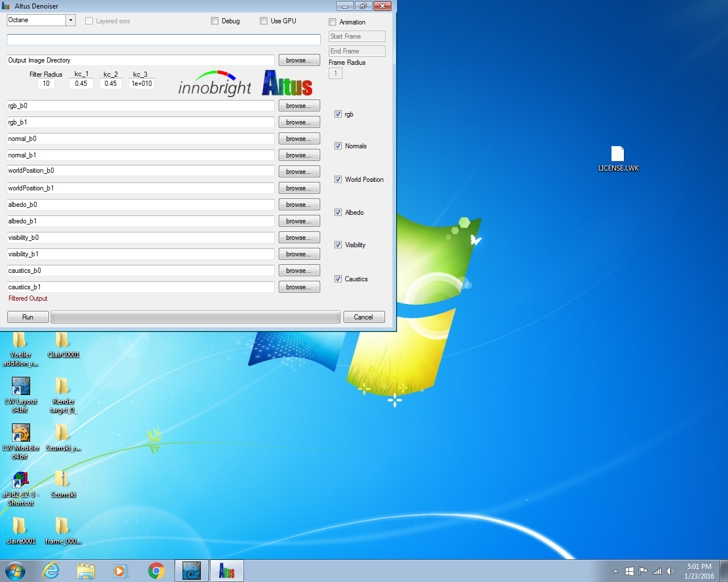Click the rgb_b1 path field

[x=140, y=122]
